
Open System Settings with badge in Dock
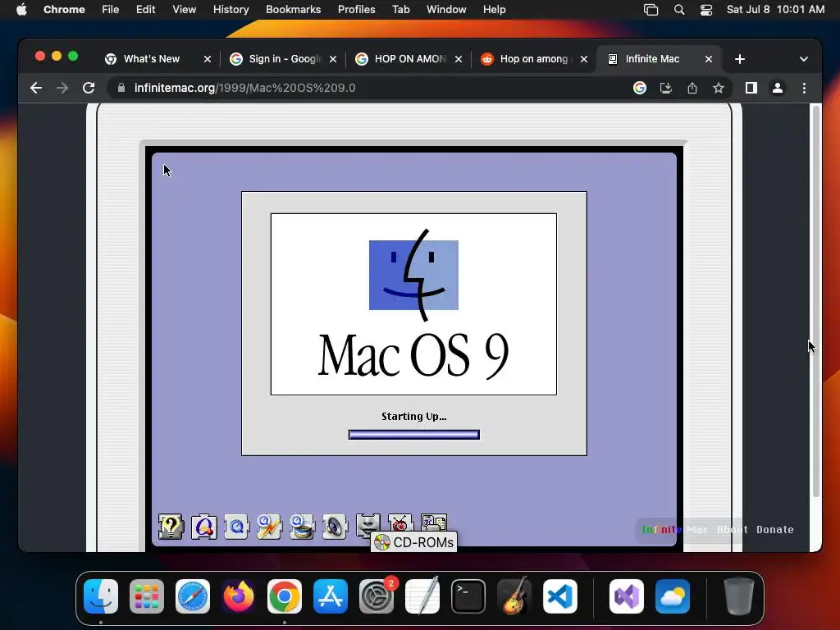377,596
